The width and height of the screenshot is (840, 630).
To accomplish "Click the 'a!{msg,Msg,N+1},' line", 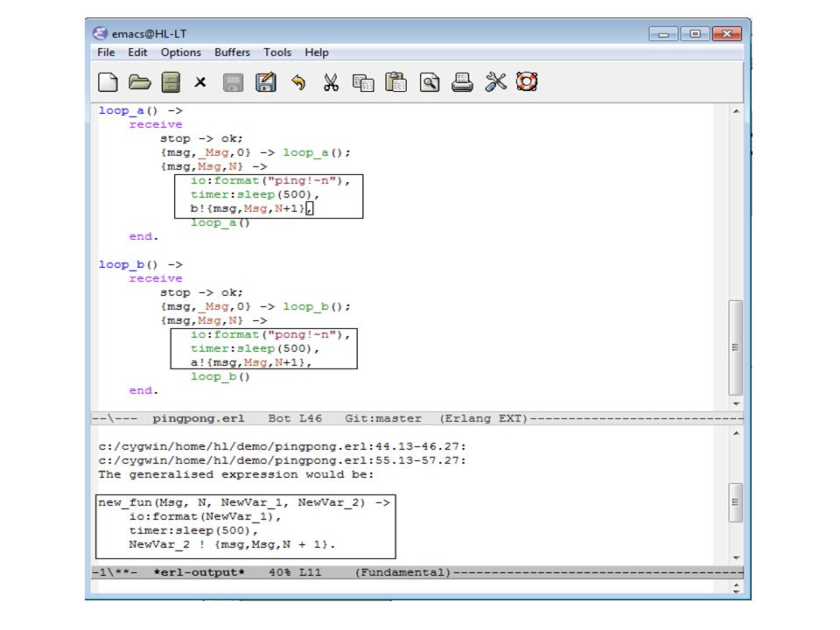I will (x=251, y=362).
